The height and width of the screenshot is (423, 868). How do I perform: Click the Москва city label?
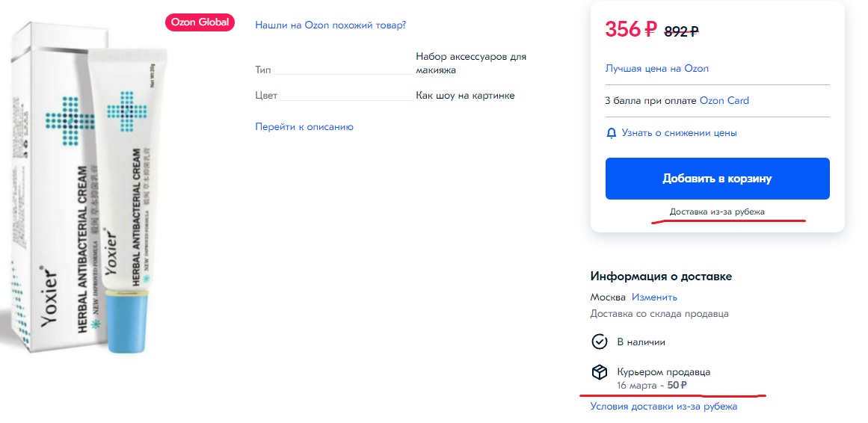tap(608, 297)
